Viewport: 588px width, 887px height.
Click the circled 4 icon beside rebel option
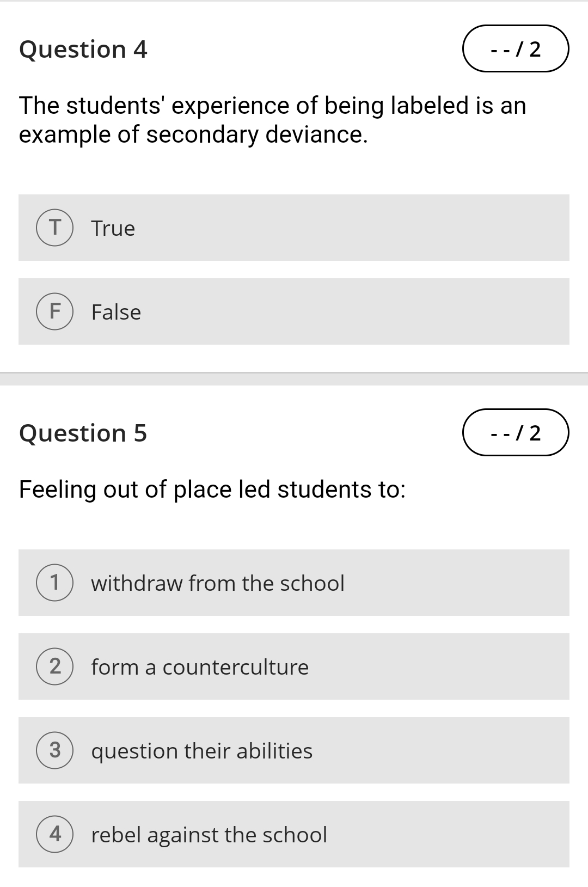[54, 835]
